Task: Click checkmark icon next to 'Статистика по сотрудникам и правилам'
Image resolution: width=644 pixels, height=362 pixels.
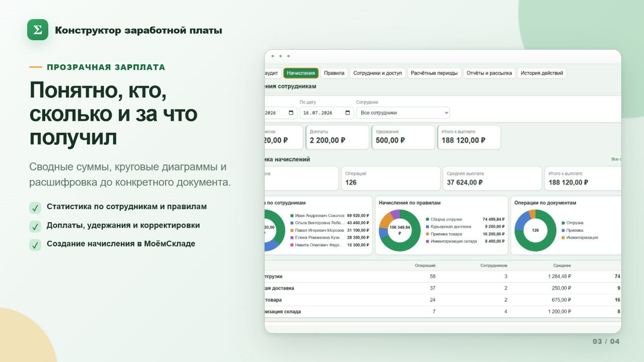Action: pos(35,208)
